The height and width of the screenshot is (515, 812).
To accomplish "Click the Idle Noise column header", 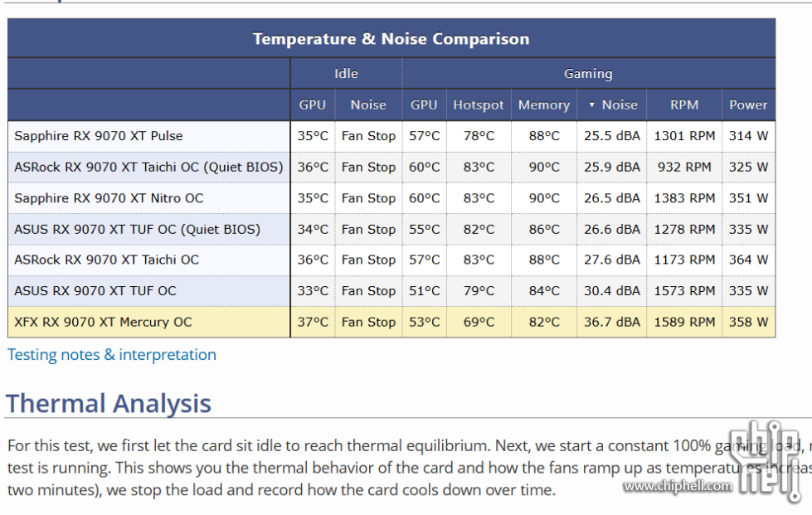I will [x=368, y=105].
